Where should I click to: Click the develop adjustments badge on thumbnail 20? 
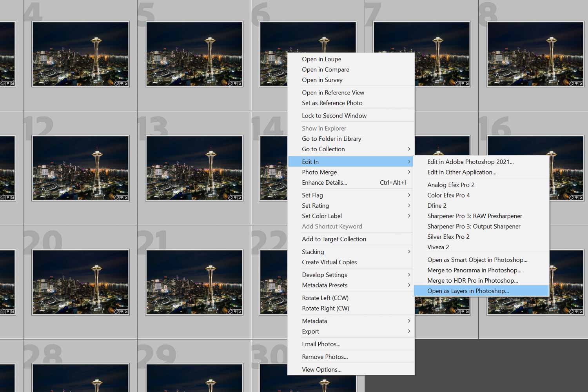pos(126,312)
